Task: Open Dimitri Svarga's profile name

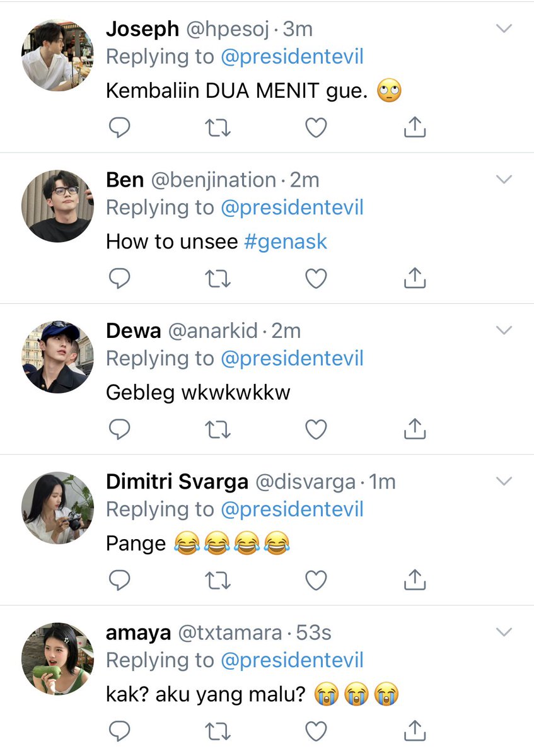Action: (x=177, y=482)
